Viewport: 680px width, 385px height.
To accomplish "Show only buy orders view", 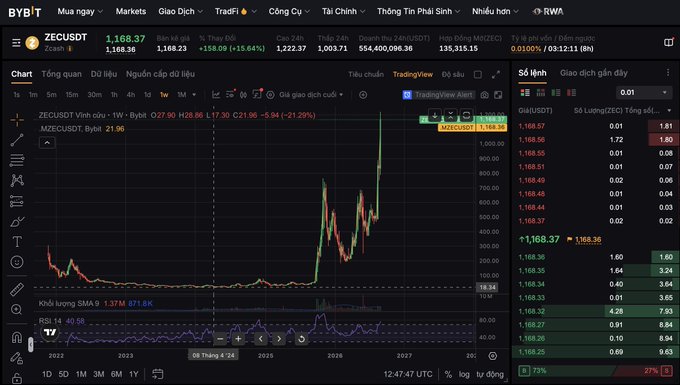I will pyautogui.click(x=556, y=92).
